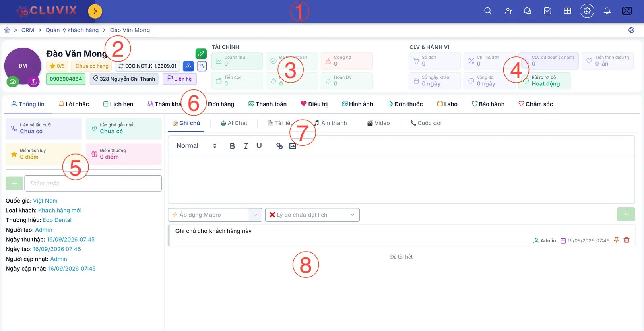Expand the sidebar with the yellow arrow
This screenshot has height=331, width=644.
click(95, 11)
